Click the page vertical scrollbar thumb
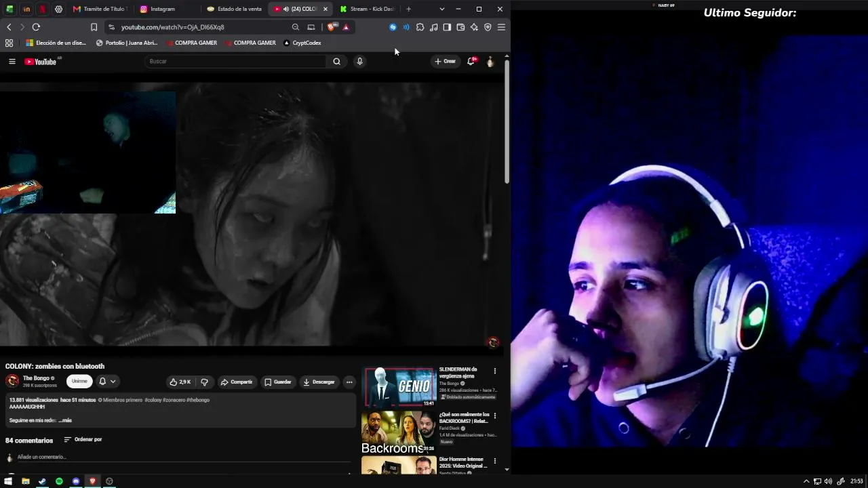Screen dimensions: 868x488 [x=507, y=121]
